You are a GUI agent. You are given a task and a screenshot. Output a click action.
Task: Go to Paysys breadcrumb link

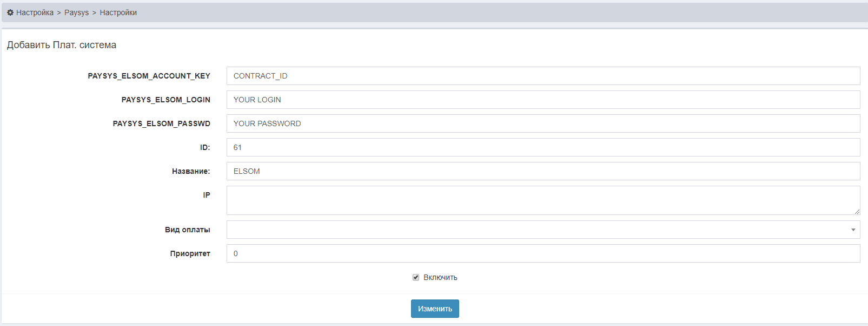click(x=76, y=12)
